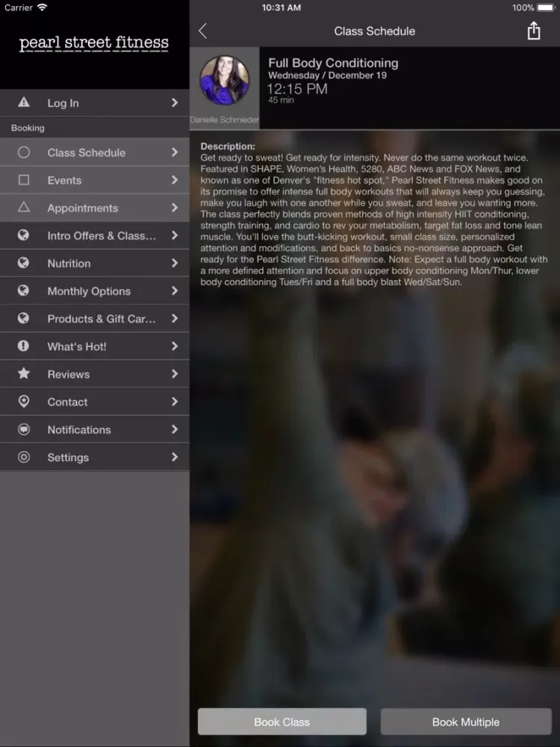This screenshot has height=747, width=560.
Task: Open the Products & Gift Car… label
Action: click(x=102, y=319)
